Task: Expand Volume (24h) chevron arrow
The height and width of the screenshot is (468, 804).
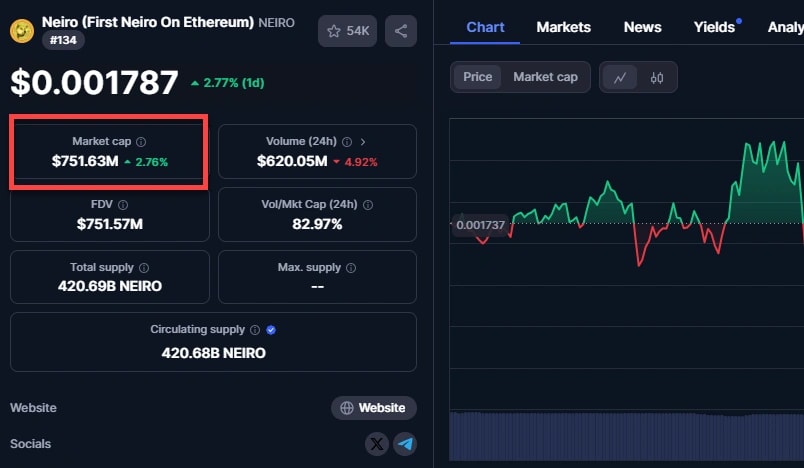Action: click(x=363, y=142)
